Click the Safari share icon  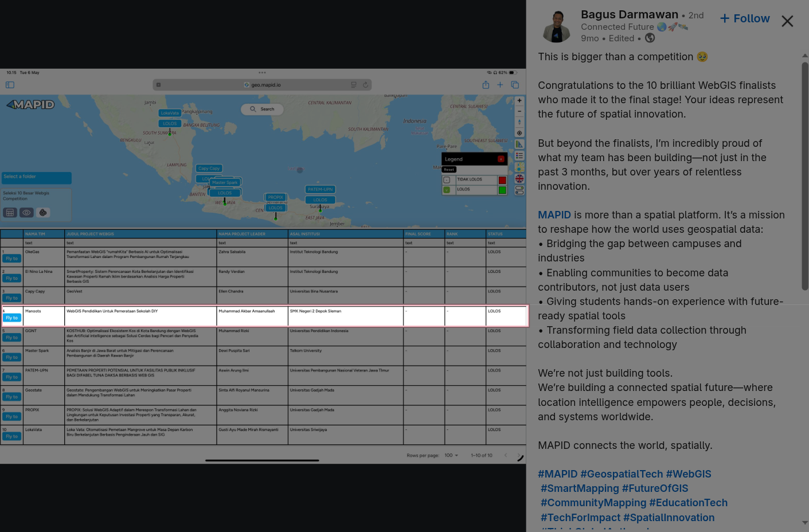(x=486, y=85)
